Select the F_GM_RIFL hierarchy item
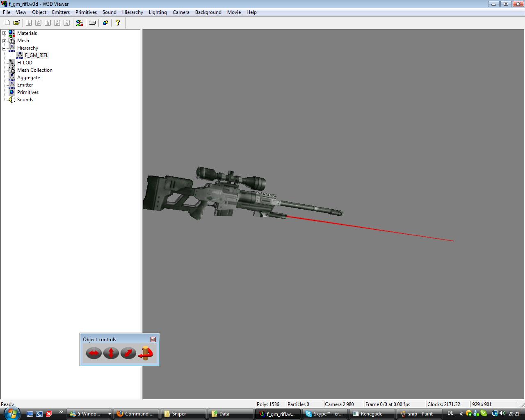The height and width of the screenshot is (420, 525). coord(37,55)
